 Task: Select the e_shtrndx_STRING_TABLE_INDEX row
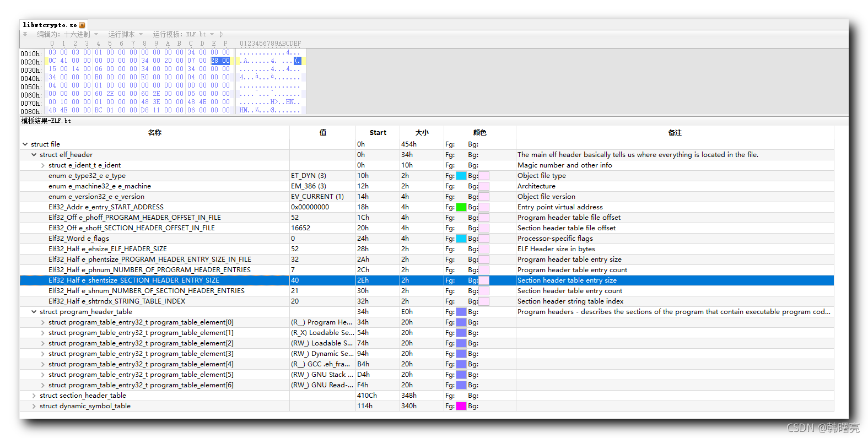[427, 301]
